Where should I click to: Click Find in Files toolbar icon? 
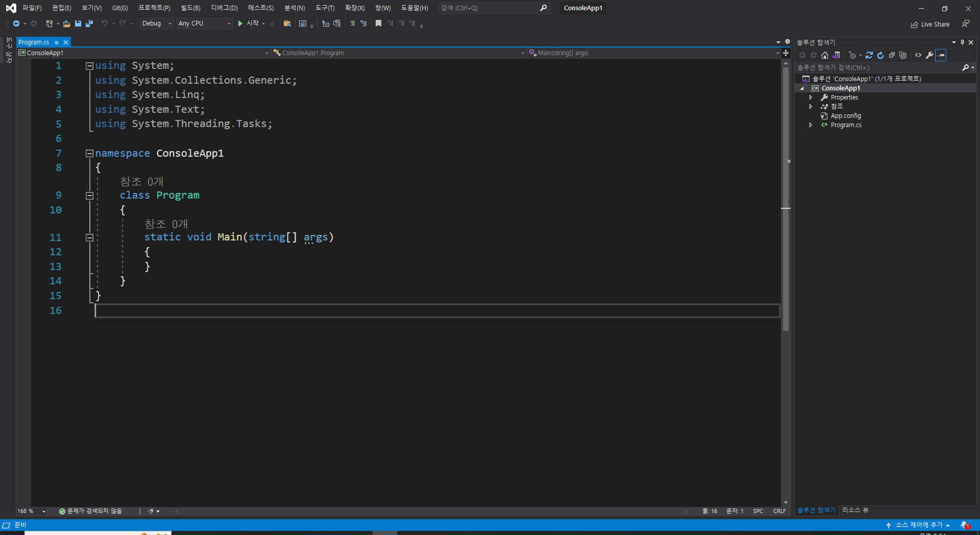pyautogui.click(x=287, y=24)
